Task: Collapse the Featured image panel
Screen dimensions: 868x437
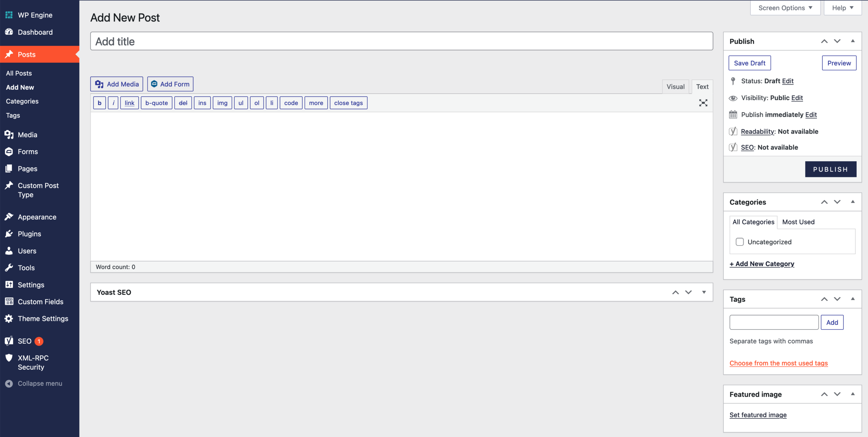Action: click(x=852, y=394)
